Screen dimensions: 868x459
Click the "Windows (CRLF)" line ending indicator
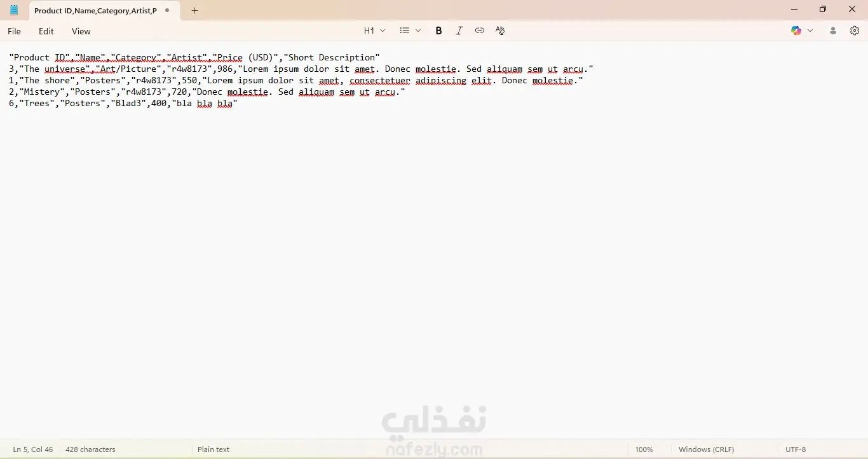point(706,449)
